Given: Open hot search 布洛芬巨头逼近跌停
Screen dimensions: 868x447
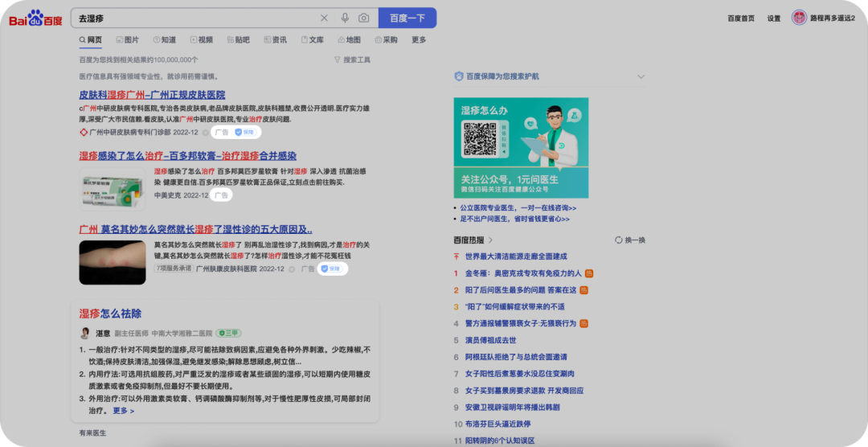Looking at the screenshot, I should coord(497,424).
